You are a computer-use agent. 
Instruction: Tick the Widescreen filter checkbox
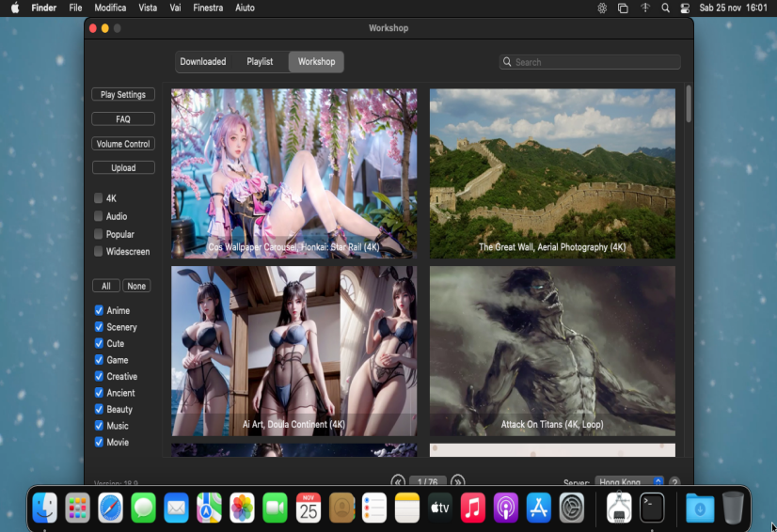point(98,251)
